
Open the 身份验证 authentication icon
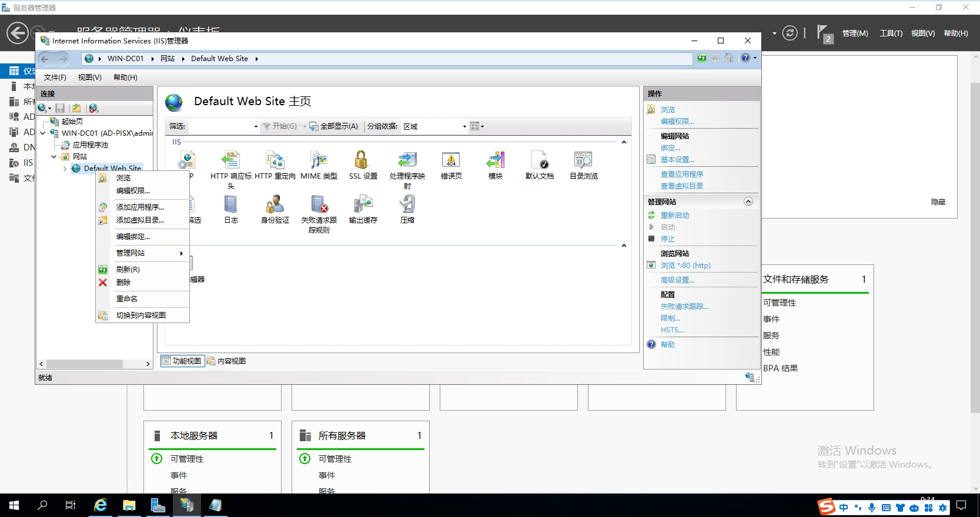pyautogui.click(x=275, y=205)
